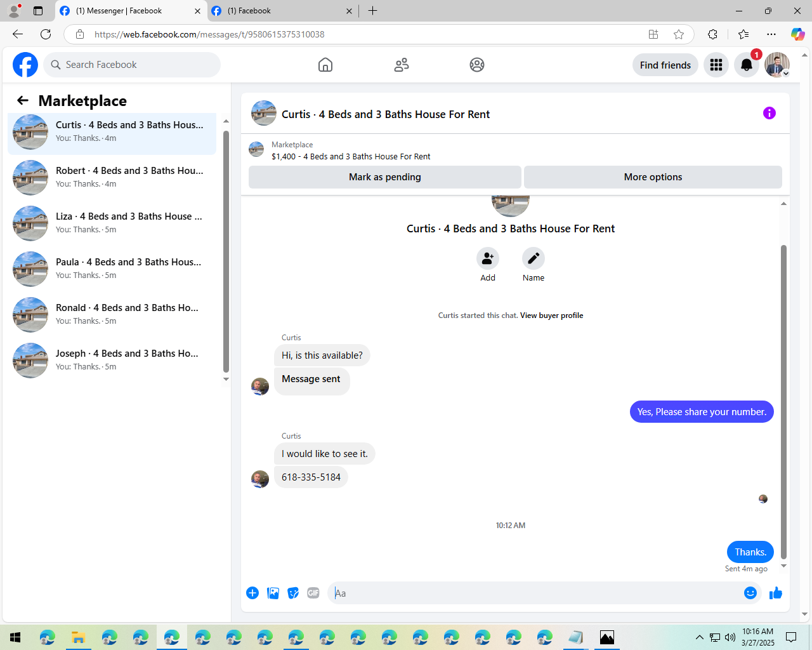Choose a sticker icon in composer

[293, 593]
